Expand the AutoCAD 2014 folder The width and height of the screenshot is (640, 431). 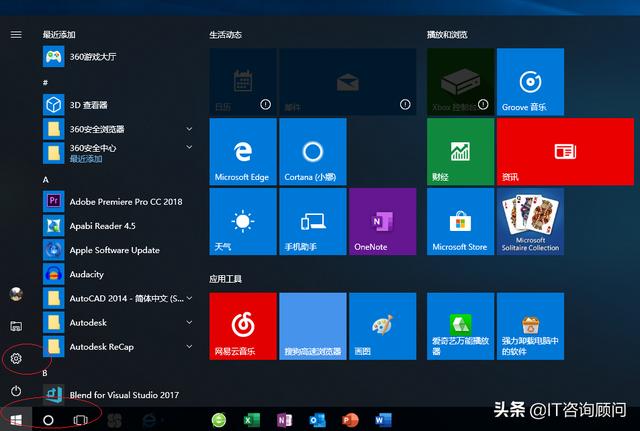pos(189,298)
